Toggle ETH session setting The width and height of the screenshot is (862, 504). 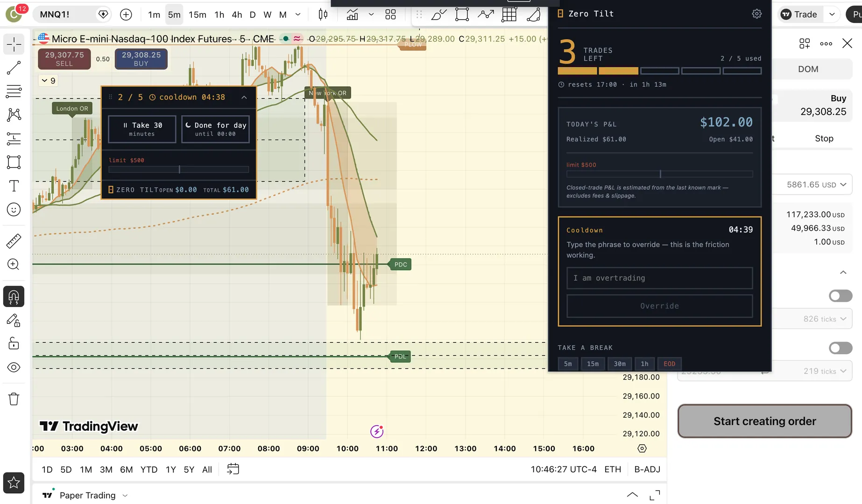point(613,469)
